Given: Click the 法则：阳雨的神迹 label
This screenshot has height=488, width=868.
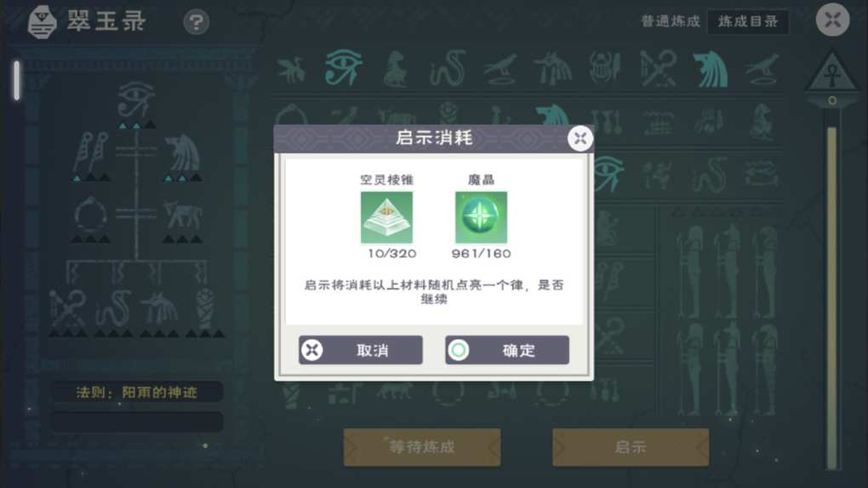Looking at the screenshot, I should coord(137,392).
